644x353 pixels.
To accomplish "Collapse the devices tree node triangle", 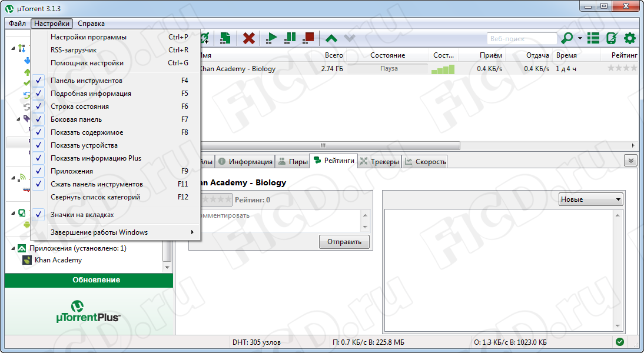I will [13, 213].
